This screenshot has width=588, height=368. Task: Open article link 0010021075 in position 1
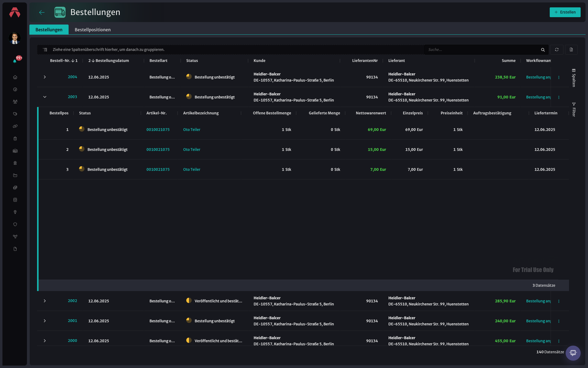[x=158, y=130]
